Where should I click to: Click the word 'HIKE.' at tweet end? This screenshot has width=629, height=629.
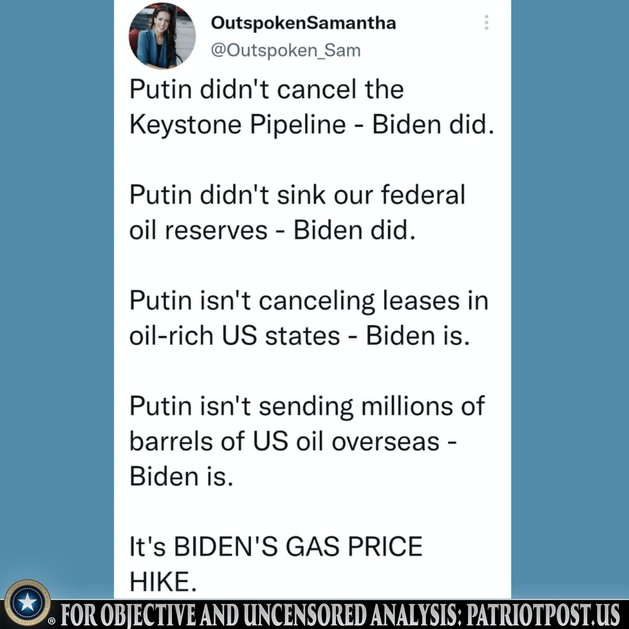(x=163, y=582)
